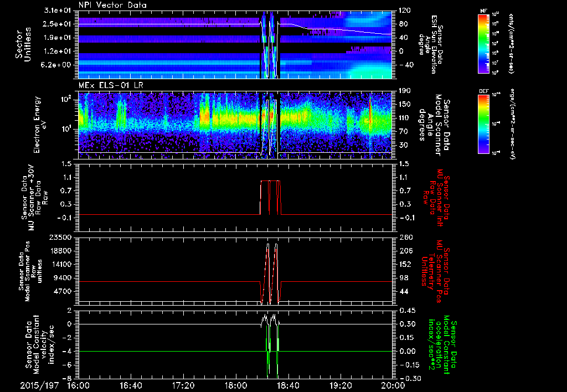
Task: Click the red 'MU Scanner Pos Telemetry' label
Action: point(435,271)
